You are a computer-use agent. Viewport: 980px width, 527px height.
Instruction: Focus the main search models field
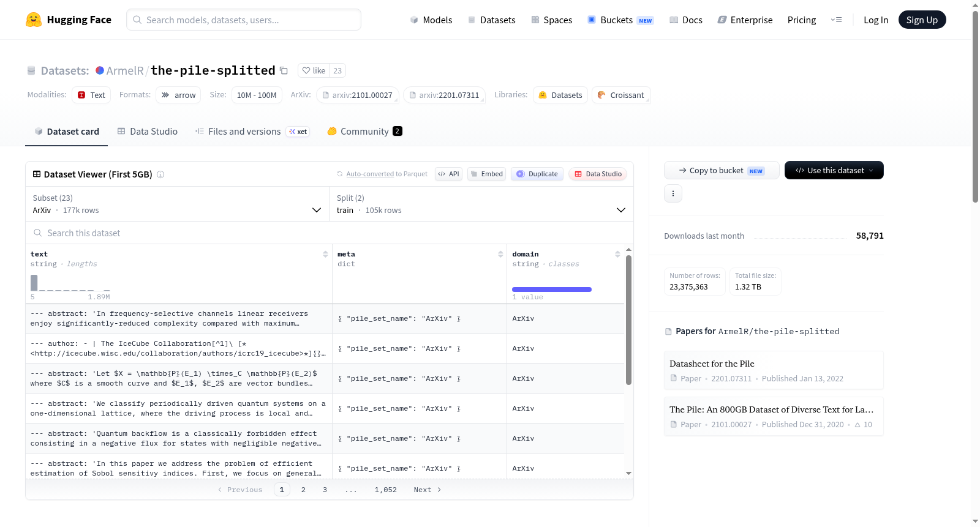(244, 20)
